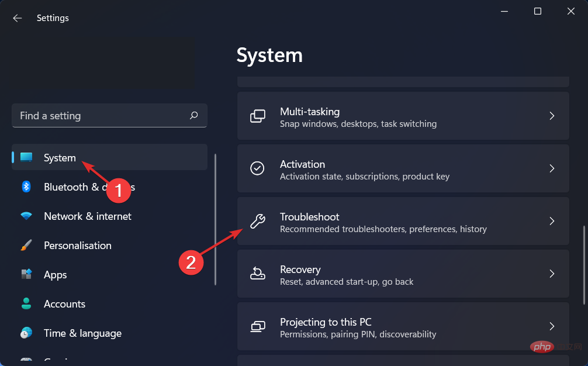Click the Projecting to this PC icon
This screenshot has height=366, width=588.
257,326
